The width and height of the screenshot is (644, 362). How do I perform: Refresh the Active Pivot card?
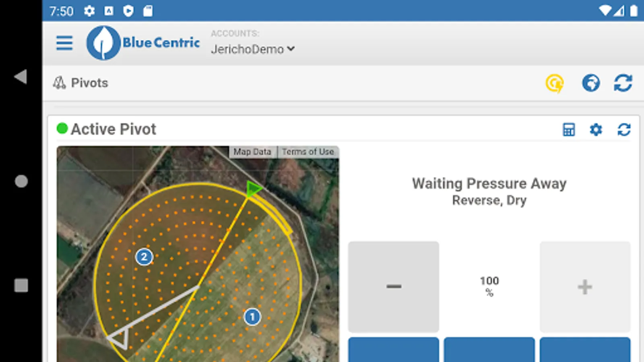click(624, 130)
